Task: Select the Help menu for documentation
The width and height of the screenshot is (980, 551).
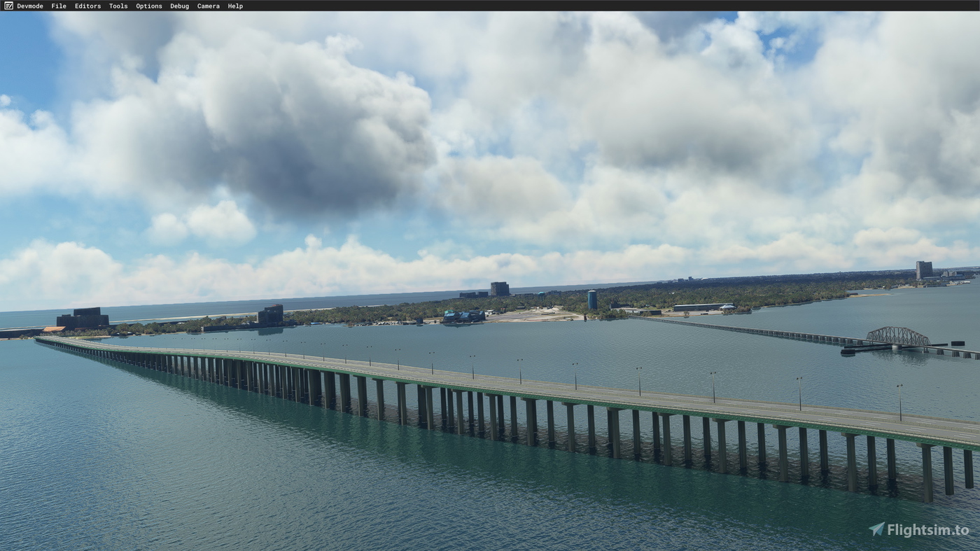Action: pyautogui.click(x=235, y=6)
